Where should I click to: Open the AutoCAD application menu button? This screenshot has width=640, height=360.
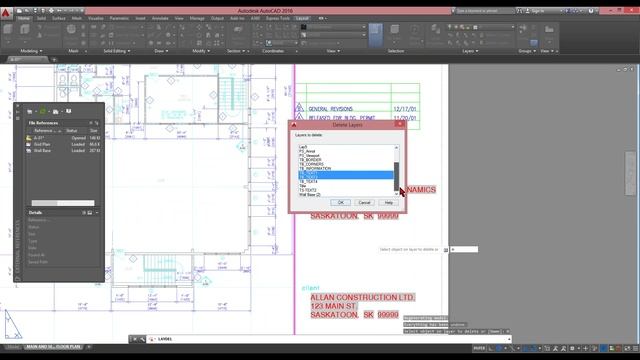point(6,13)
